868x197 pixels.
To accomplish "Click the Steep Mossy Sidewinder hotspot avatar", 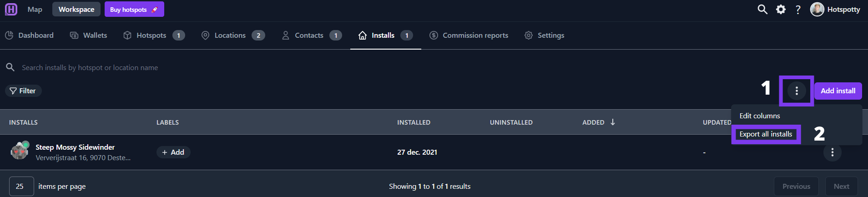I will [x=20, y=150].
